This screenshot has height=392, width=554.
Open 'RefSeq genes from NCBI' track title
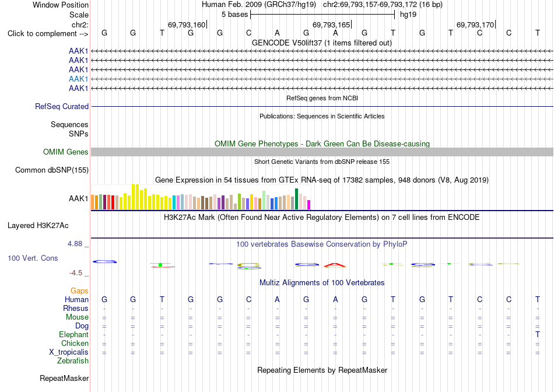click(x=322, y=98)
